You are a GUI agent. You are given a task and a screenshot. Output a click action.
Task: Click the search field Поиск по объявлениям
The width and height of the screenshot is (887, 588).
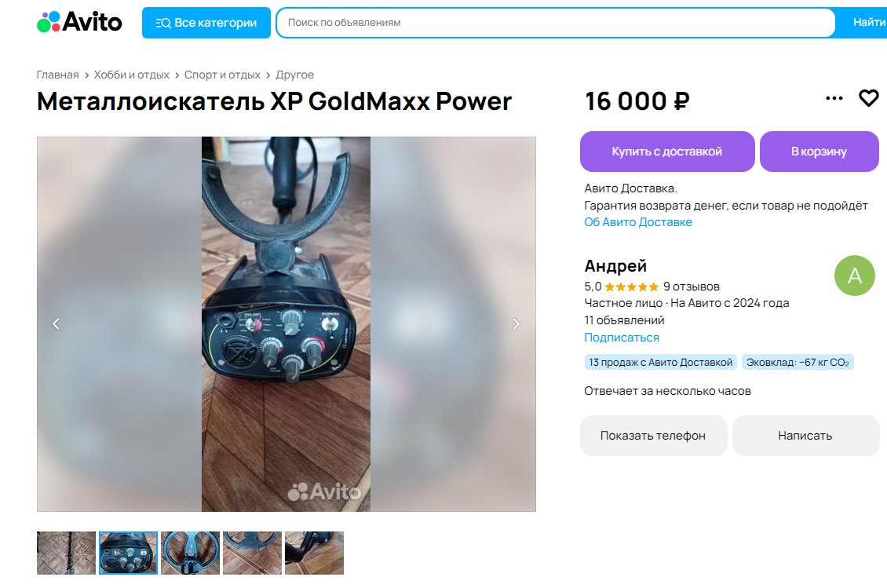(x=555, y=23)
